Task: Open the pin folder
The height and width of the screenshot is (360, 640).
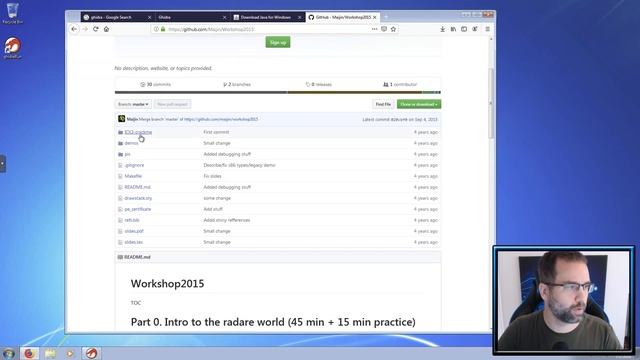Action: (x=127, y=154)
